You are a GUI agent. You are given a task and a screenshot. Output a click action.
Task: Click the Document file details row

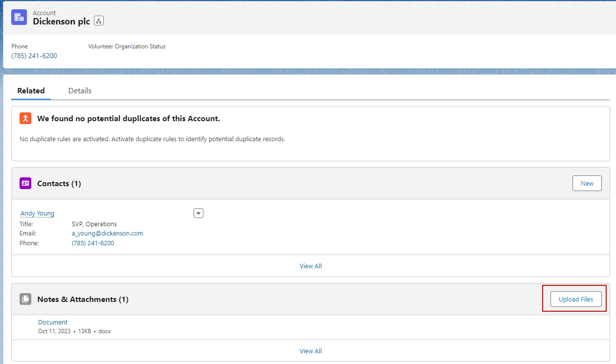click(x=72, y=331)
